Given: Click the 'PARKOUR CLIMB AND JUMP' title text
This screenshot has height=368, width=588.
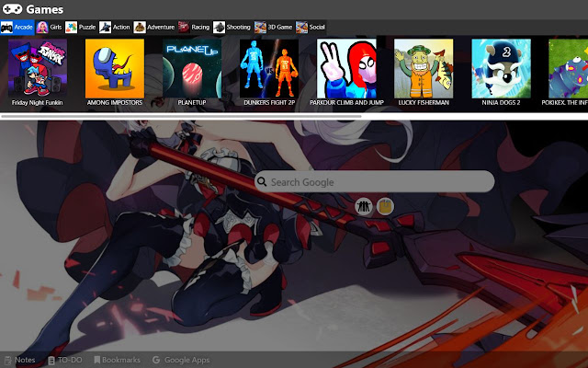Looking at the screenshot, I should point(346,102).
